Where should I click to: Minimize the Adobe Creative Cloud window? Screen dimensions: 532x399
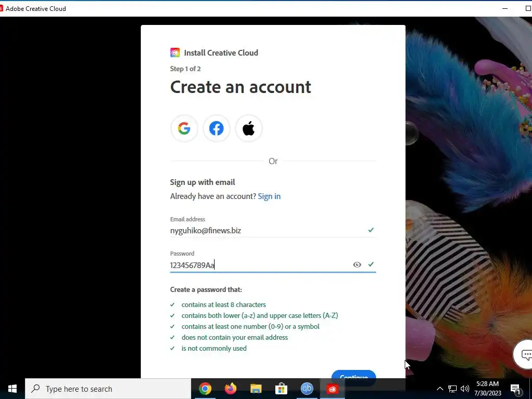click(505, 8)
